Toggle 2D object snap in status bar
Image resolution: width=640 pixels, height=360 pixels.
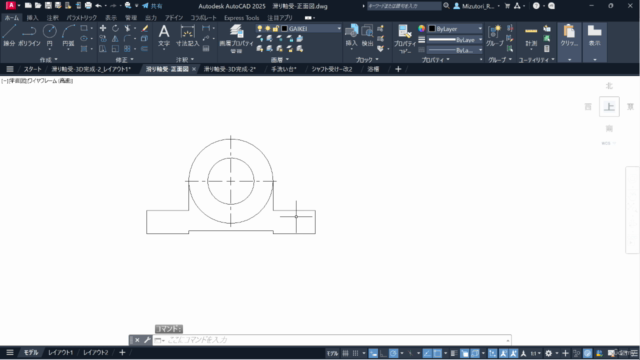coord(437,353)
